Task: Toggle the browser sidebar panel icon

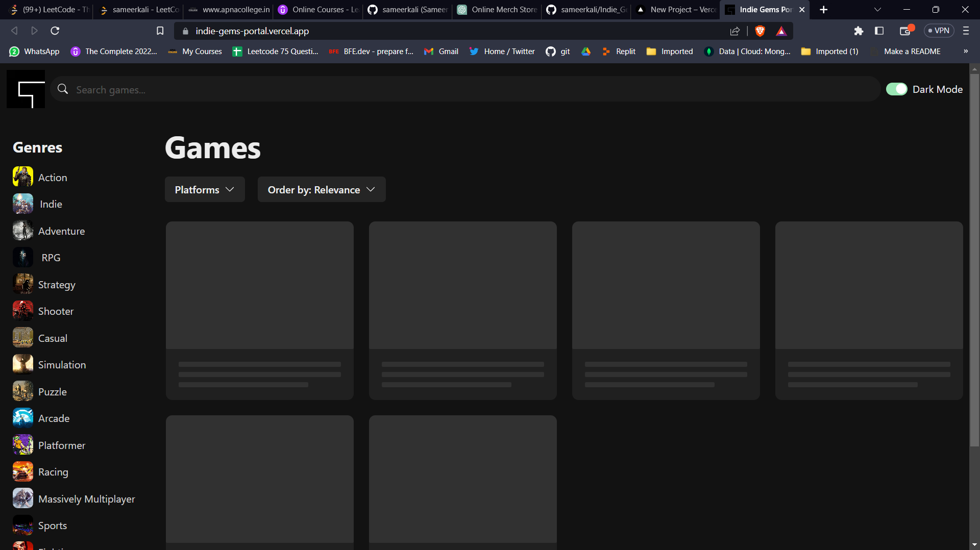Action: [x=879, y=31]
